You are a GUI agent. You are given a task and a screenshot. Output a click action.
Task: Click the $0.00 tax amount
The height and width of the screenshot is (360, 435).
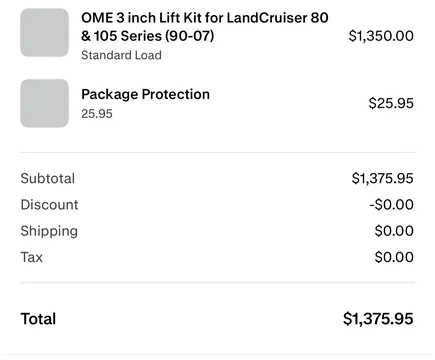pyautogui.click(x=394, y=257)
